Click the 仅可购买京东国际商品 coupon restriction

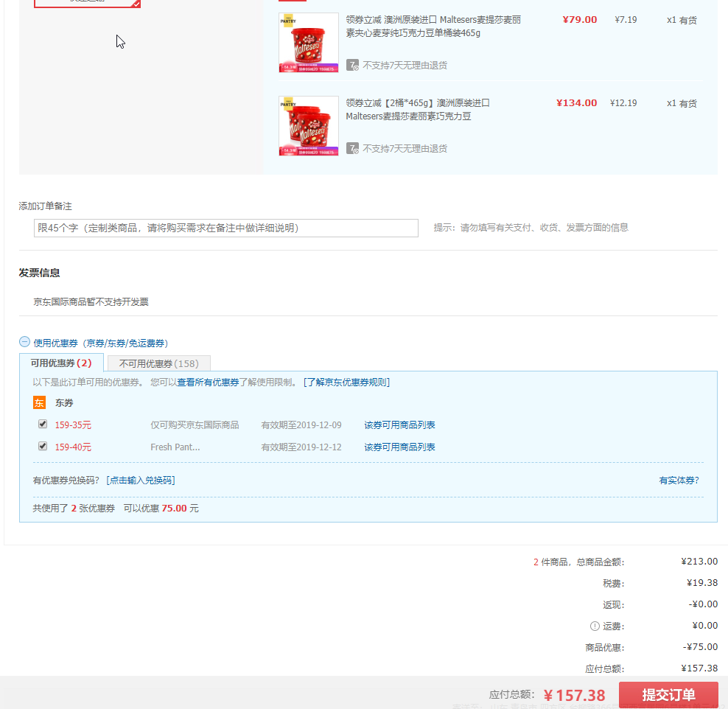point(195,425)
